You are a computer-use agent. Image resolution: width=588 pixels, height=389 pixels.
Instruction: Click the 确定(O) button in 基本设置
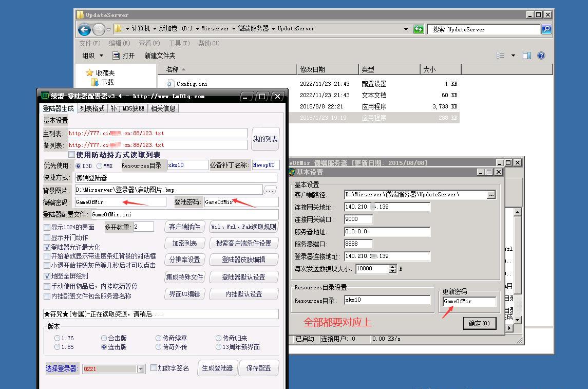tap(479, 323)
